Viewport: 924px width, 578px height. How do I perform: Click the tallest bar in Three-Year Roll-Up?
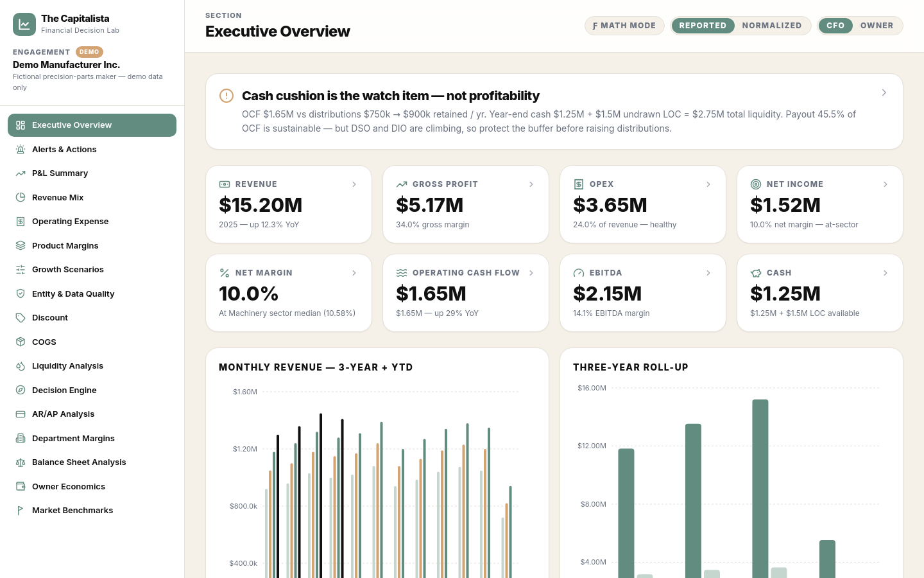(x=760, y=489)
